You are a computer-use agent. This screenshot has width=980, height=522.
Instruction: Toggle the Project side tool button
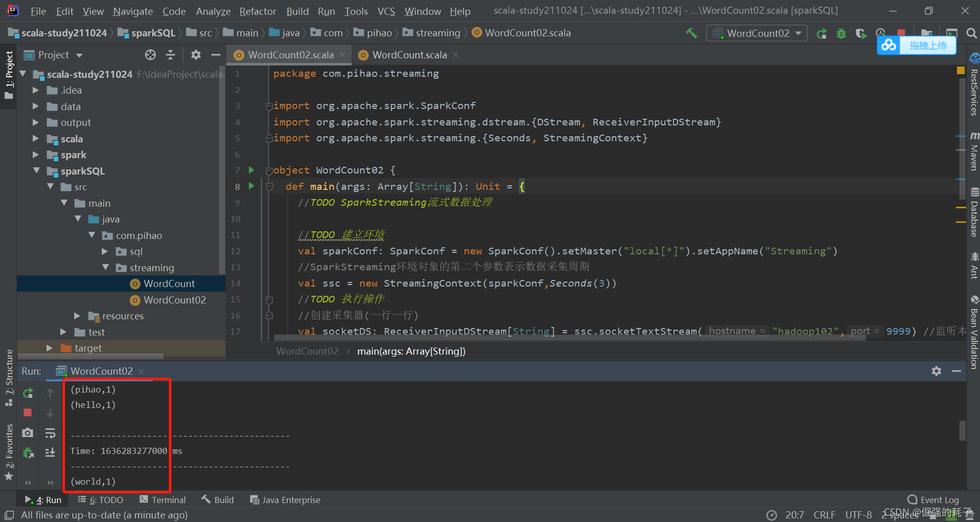point(9,75)
